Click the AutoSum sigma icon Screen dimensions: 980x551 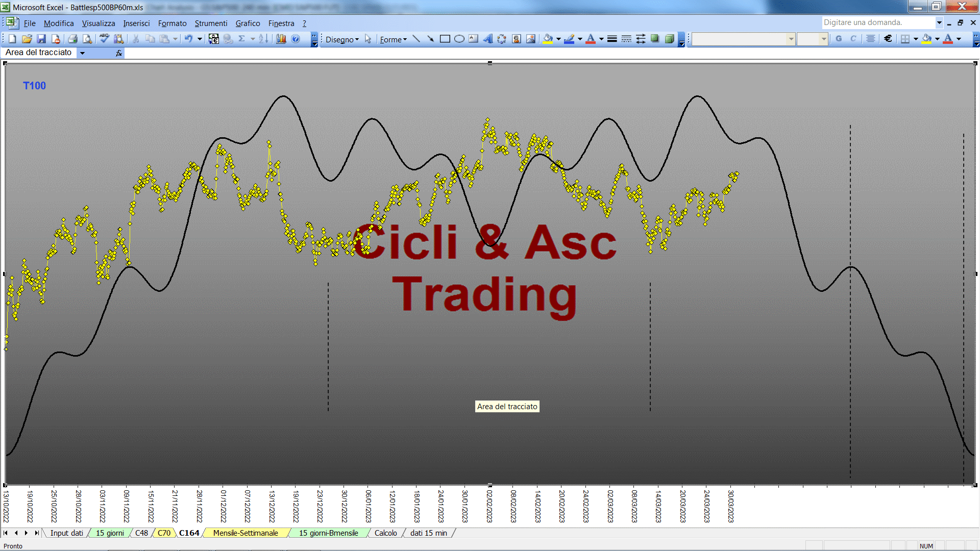(242, 39)
